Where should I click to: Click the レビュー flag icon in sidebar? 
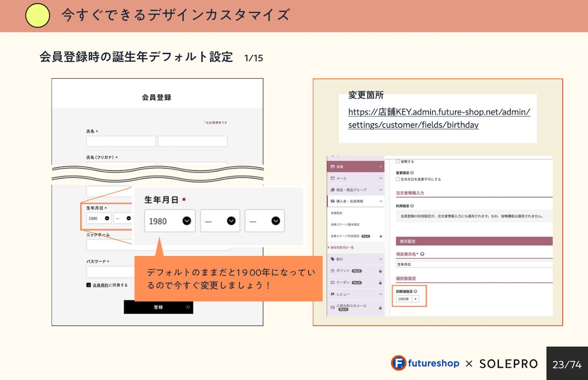pos(333,294)
